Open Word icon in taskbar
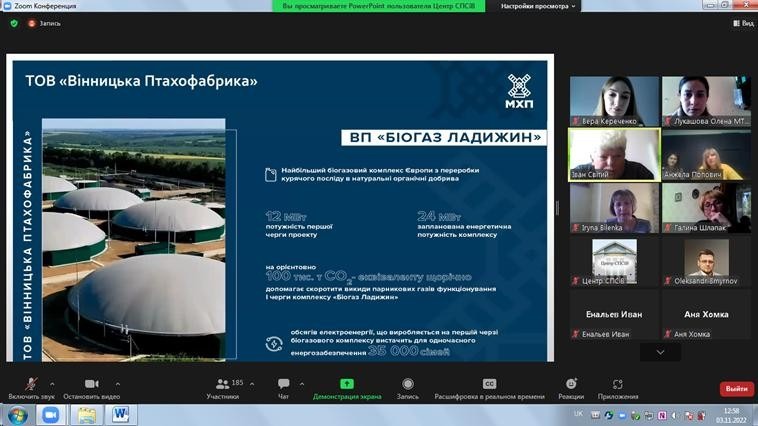 tap(120, 415)
